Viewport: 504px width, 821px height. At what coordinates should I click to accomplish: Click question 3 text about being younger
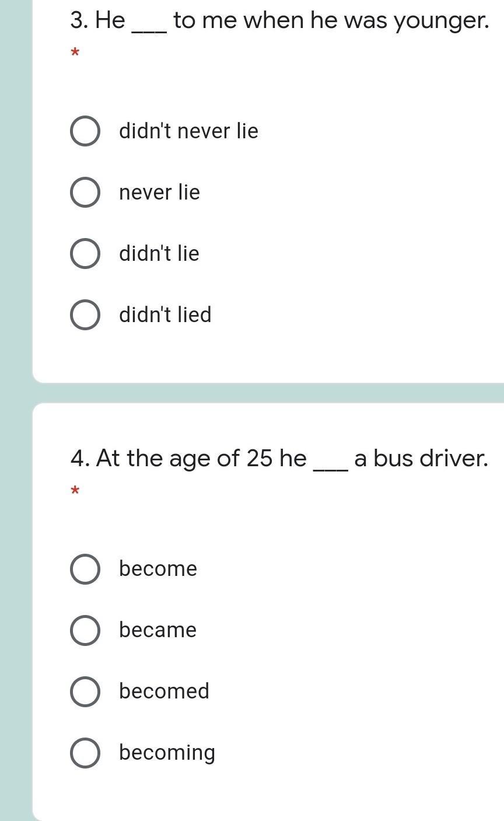click(x=279, y=20)
